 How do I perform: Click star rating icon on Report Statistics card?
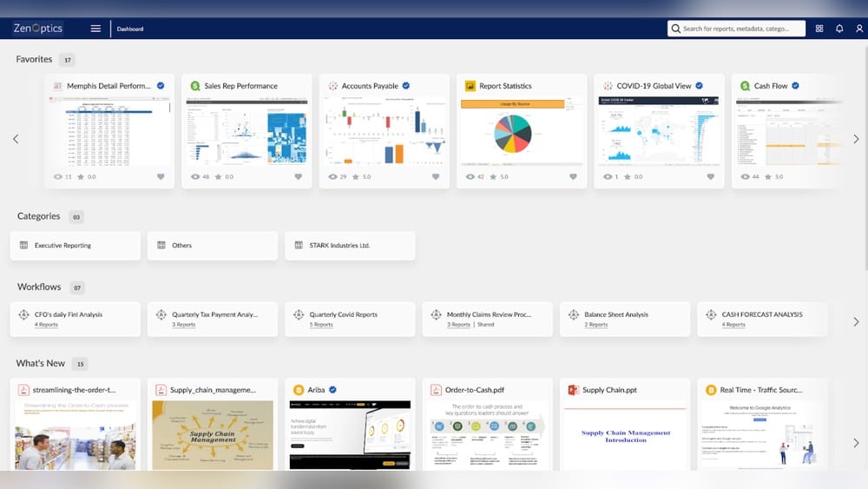pos(493,176)
